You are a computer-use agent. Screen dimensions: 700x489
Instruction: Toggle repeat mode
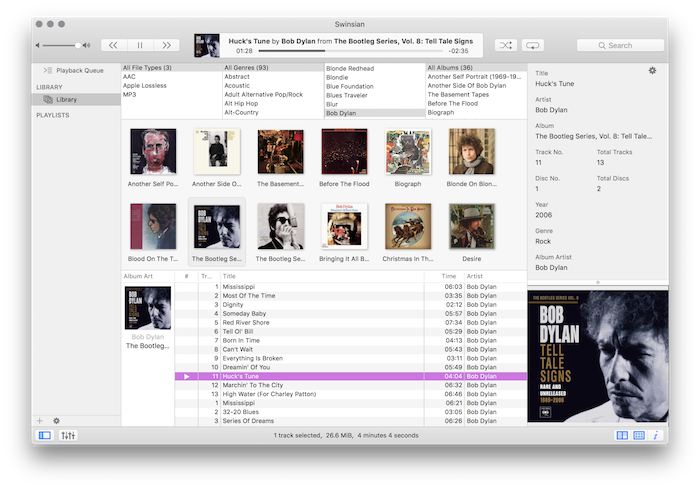click(x=533, y=45)
